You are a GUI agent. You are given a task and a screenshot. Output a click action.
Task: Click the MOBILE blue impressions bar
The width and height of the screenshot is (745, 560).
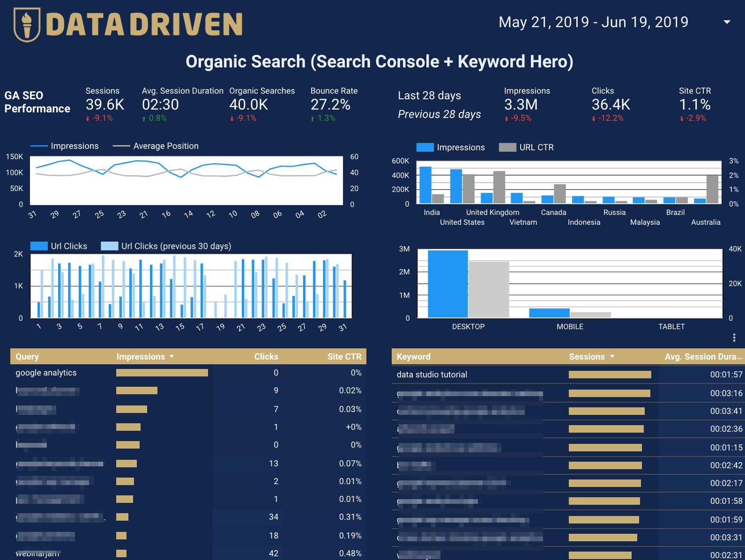point(549,313)
